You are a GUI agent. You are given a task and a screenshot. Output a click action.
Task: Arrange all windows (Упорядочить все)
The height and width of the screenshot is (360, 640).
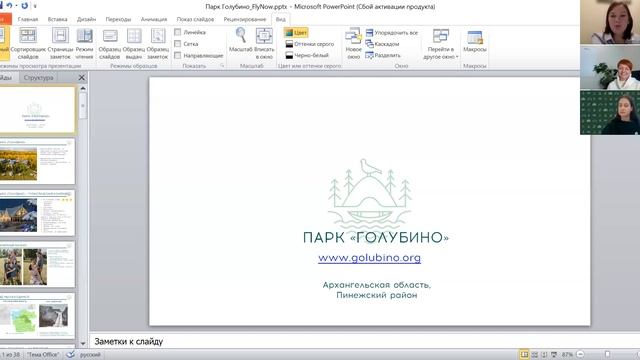[392, 32]
